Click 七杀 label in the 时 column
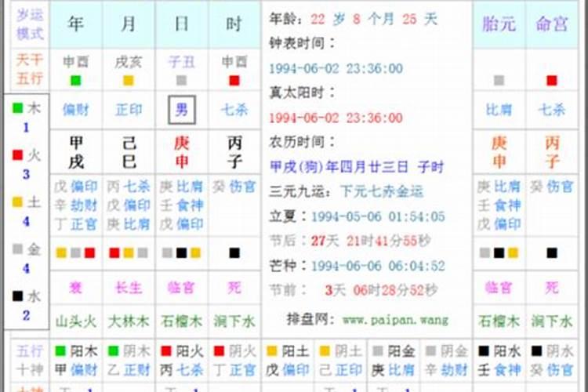This screenshot has width=588, height=392. pos(234,110)
